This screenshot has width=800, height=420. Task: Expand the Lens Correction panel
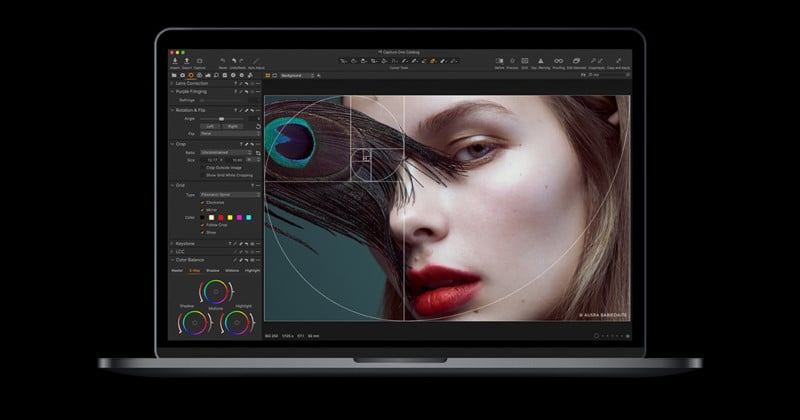click(171, 83)
